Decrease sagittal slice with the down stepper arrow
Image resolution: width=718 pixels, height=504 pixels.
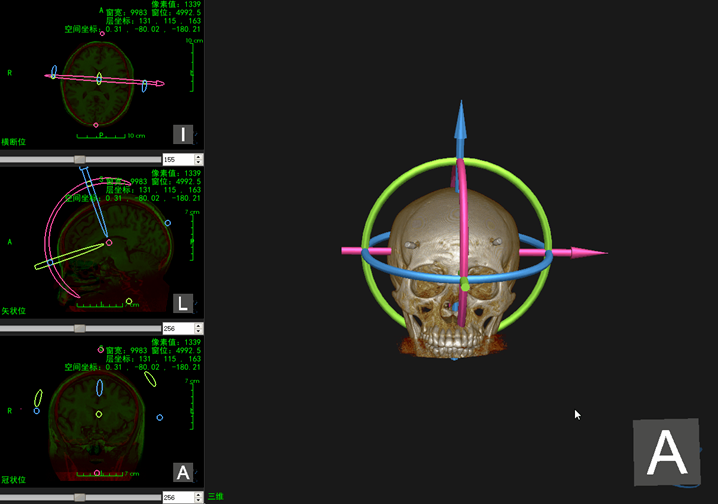(198, 331)
